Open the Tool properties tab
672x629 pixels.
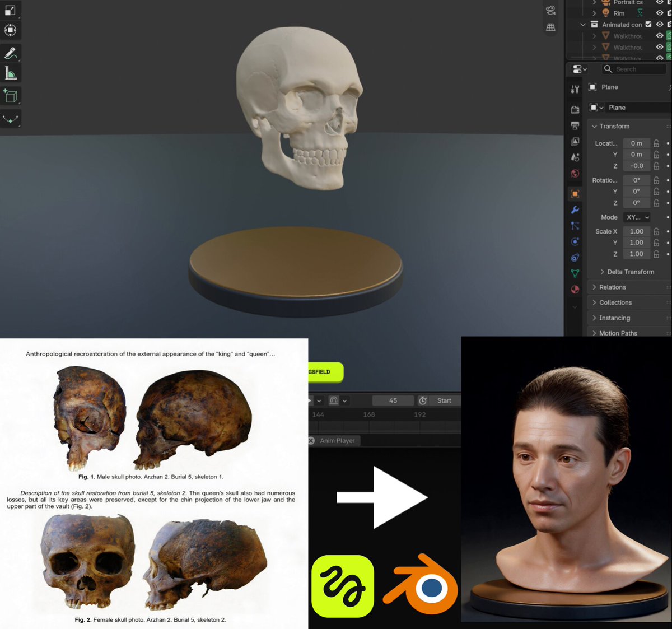(575, 90)
